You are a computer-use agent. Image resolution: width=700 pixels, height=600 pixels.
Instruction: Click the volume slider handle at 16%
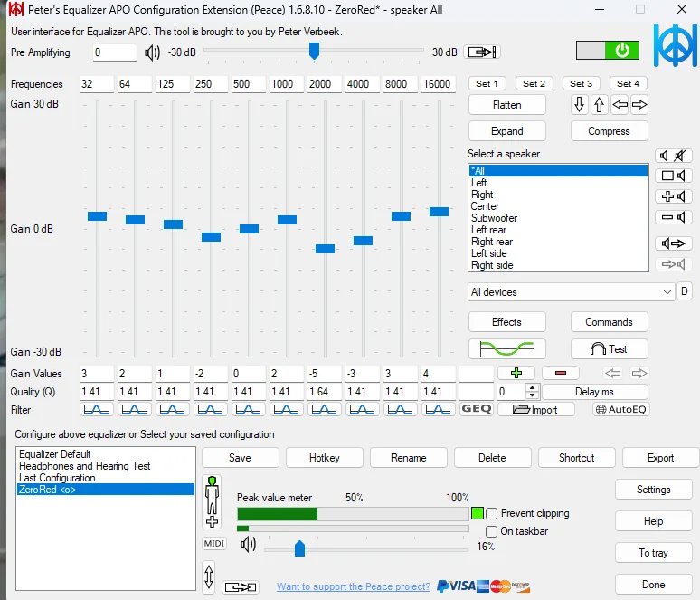pos(299,548)
